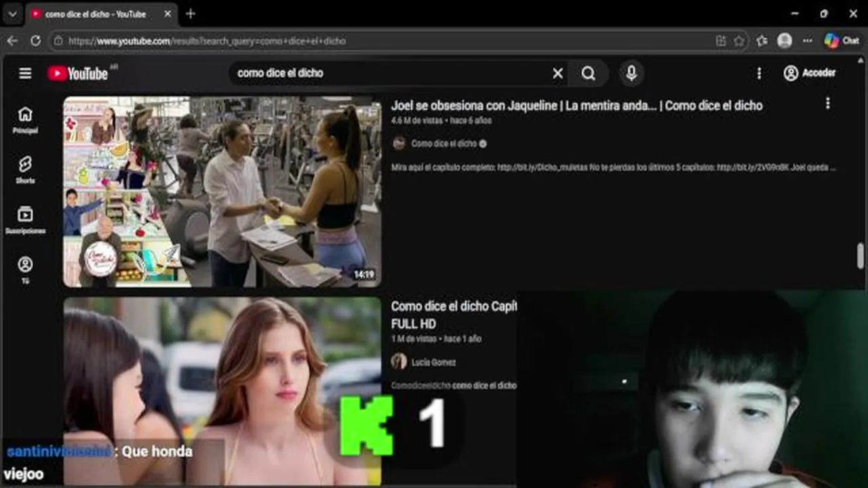
Task: Add this page to favorites star
Action: (x=739, y=41)
